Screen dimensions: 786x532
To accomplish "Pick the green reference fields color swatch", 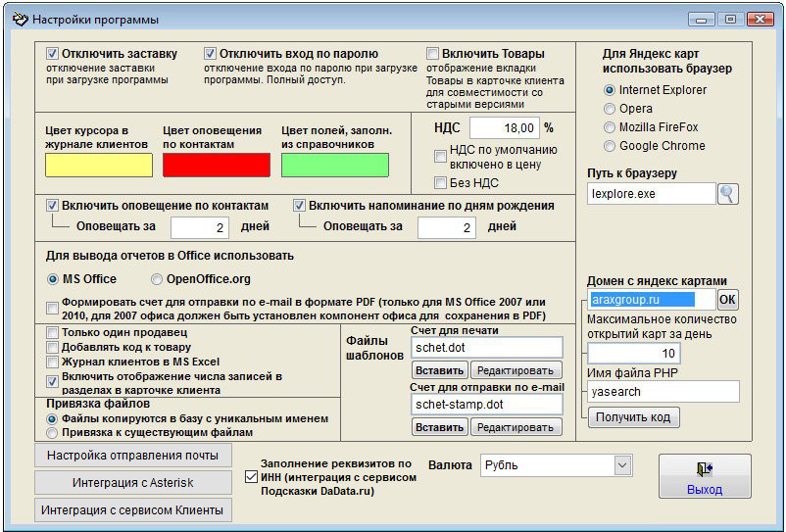I will (x=335, y=166).
